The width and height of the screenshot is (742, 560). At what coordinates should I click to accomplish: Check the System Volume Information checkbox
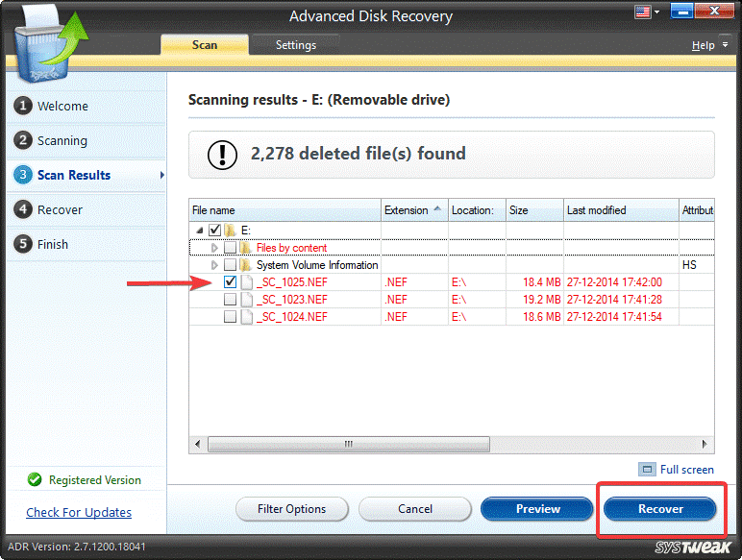coord(230,265)
